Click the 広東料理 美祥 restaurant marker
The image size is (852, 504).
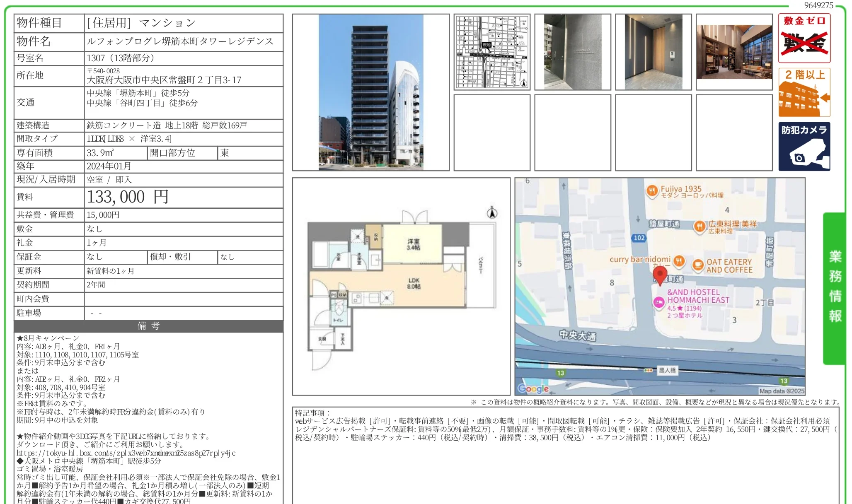(x=700, y=226)
